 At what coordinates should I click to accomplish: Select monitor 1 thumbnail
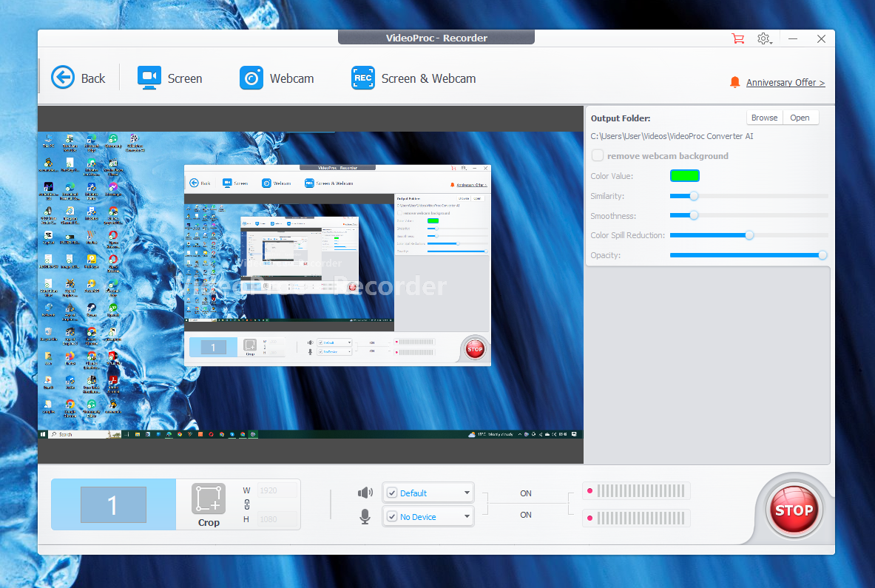tap(113, 504)
